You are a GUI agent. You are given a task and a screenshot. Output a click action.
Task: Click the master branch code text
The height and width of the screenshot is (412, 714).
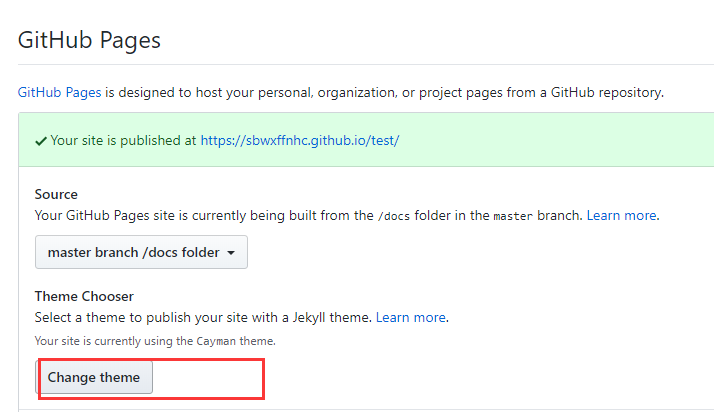tap(513, 216)
